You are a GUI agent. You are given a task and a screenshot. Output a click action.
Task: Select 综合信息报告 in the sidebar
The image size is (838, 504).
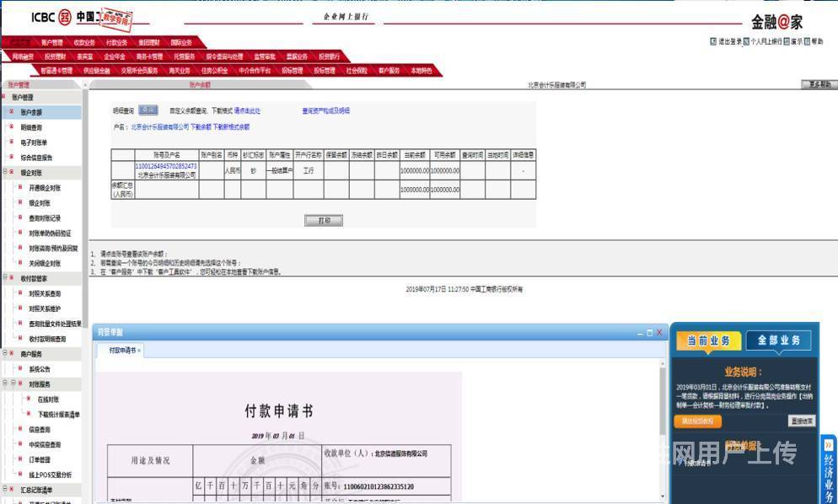pos(36,157)
